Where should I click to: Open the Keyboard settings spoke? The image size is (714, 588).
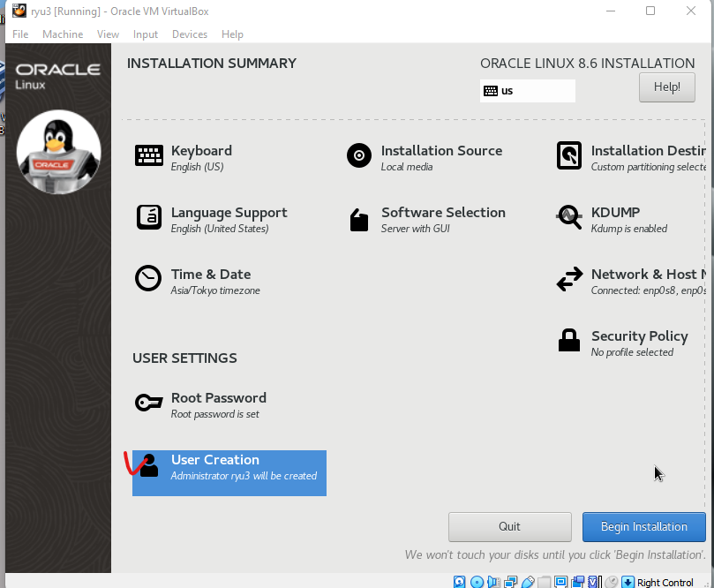(x=184, y=157)
